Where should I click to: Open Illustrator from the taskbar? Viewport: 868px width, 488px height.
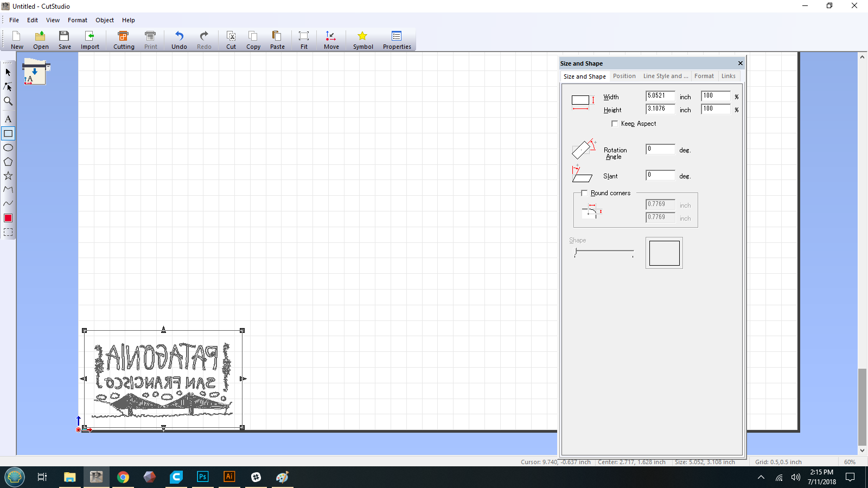[x=229, y=477]
